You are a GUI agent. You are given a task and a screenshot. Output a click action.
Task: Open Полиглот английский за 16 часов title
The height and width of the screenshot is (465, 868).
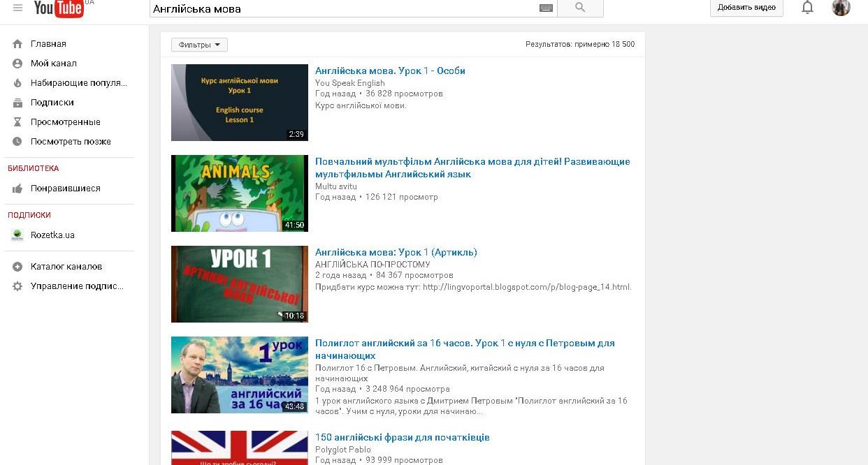tap(465, 349)
